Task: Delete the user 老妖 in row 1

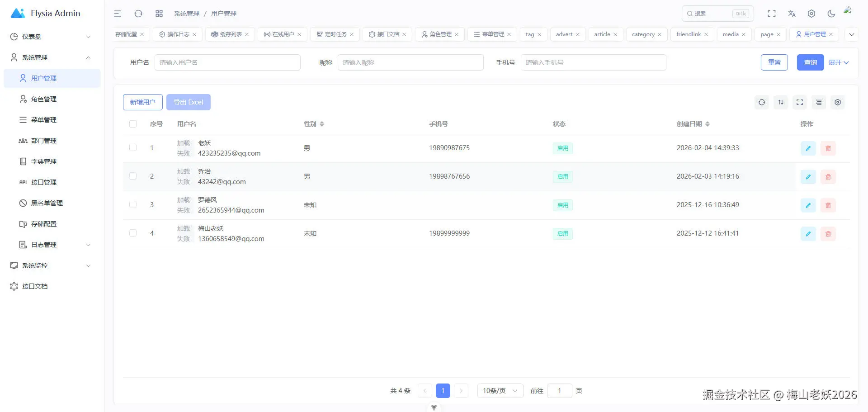Action: [828, 148]
